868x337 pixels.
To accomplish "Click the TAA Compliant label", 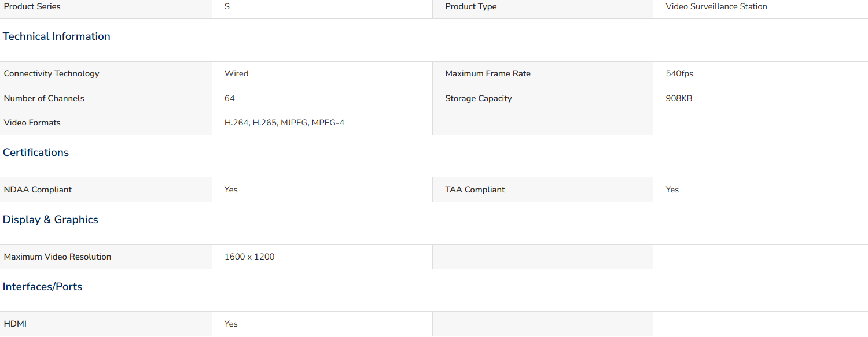I will click(x=475, y=190).
